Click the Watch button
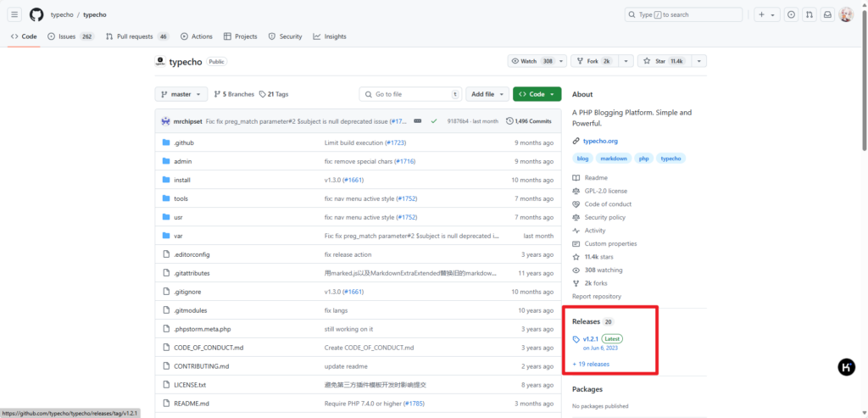Image resolution: width=868 pixels, height=418 pixels. coord(532,61)
